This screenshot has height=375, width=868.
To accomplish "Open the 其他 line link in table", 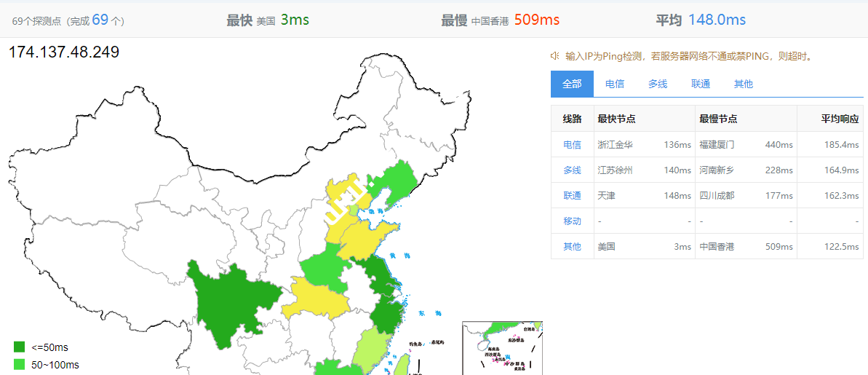I will 573,247.
